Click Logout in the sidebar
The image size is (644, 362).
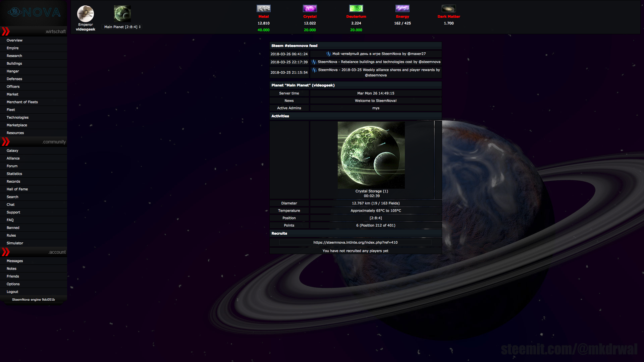(x=12, y=292)
